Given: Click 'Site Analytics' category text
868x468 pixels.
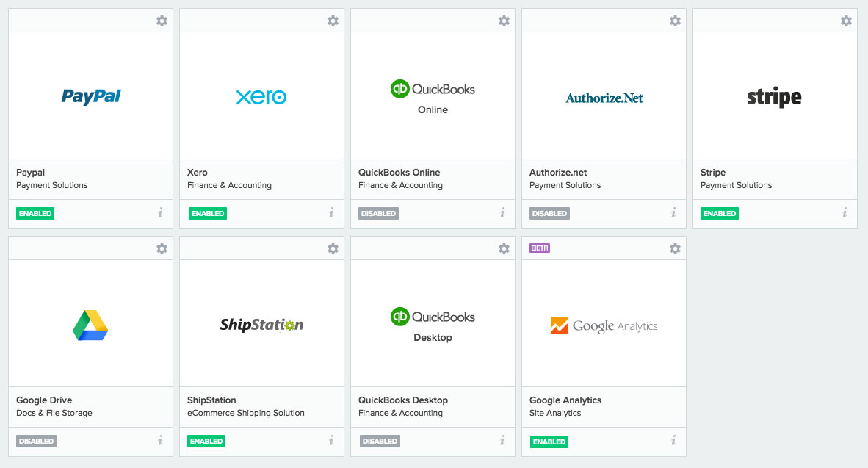Looking at the screenshot, I should click(555, 413).
